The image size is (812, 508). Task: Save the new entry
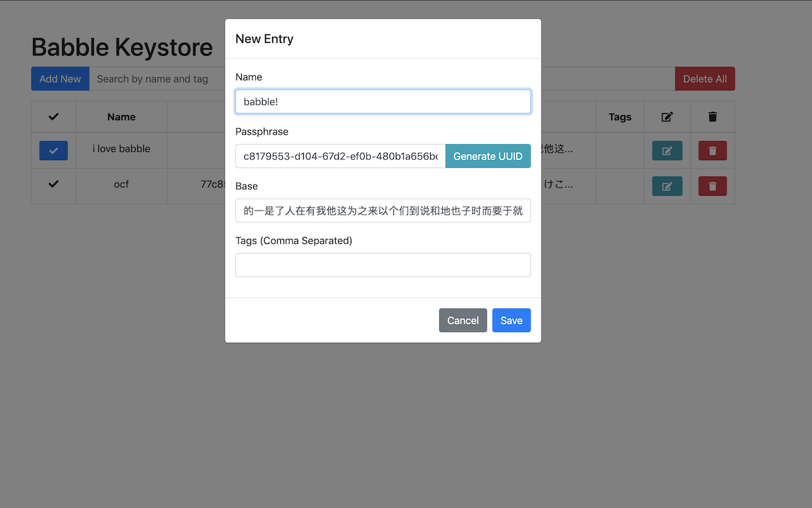(x=511, y=321)
